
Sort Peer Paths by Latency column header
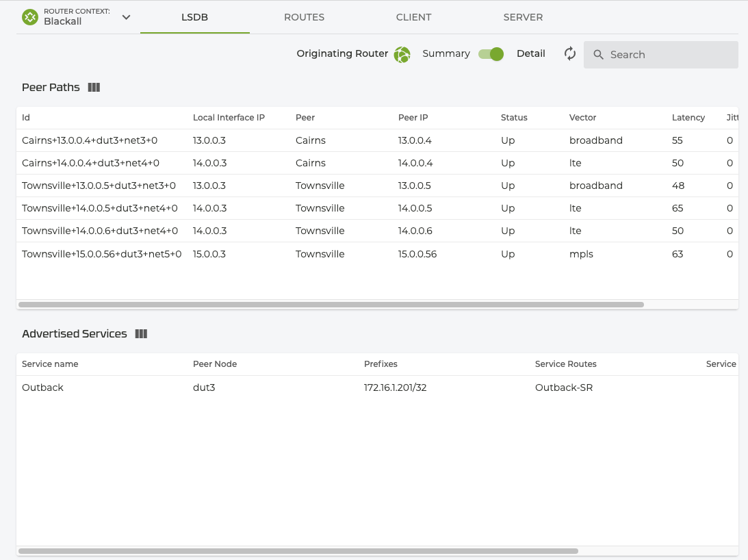688,118
